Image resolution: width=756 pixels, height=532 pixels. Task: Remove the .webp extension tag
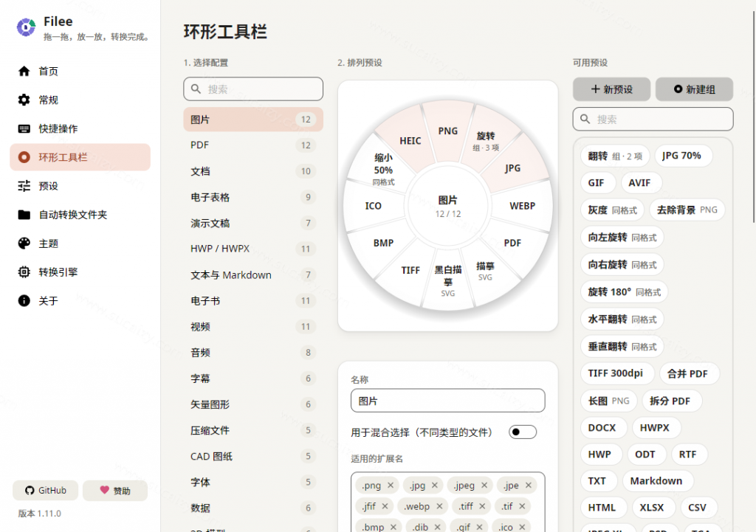point(439,506)
